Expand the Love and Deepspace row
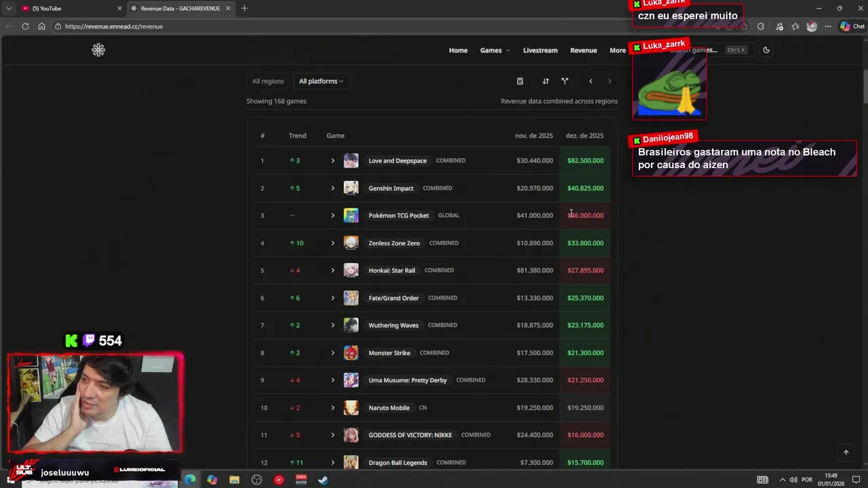 point(333,161)
